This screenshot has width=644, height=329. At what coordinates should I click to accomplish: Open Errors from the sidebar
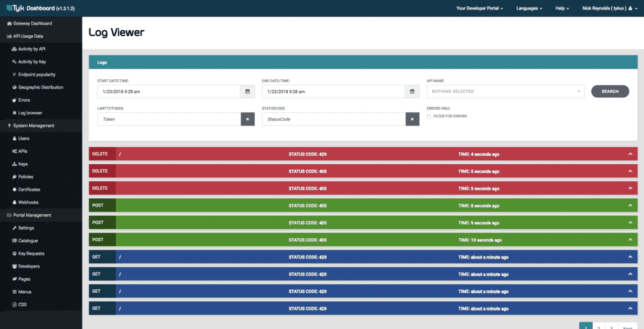[x=24, y=100]
